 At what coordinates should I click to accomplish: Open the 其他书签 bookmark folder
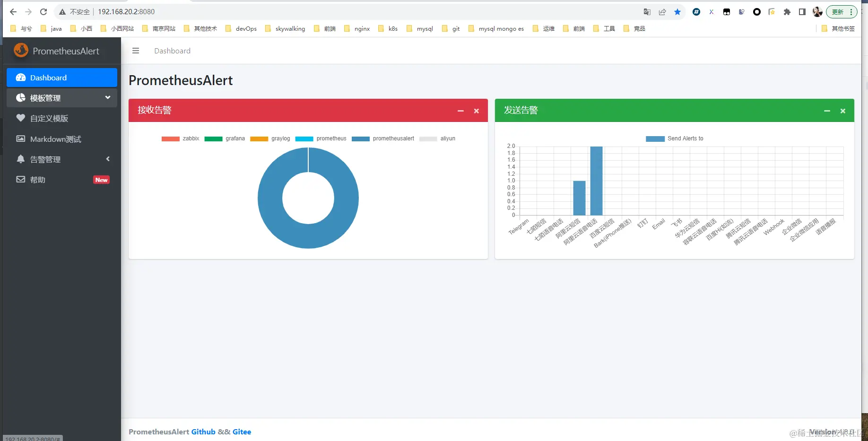(838, 28)
